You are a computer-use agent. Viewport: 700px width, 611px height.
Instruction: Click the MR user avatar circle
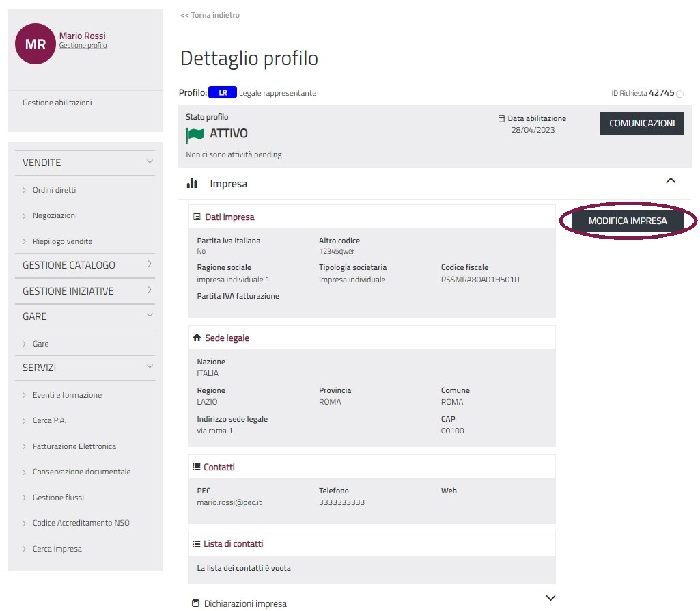(36, 44)
